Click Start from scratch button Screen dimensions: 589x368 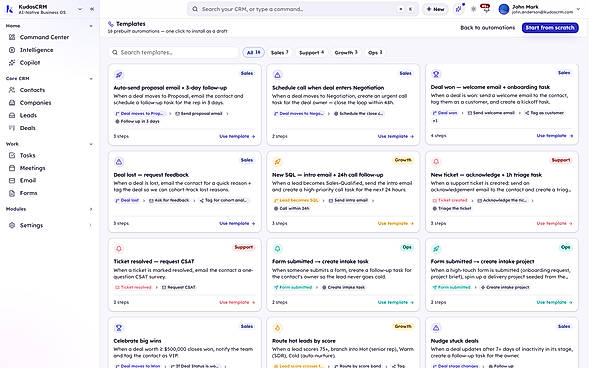pyautogui.click(x=550, y=28)
